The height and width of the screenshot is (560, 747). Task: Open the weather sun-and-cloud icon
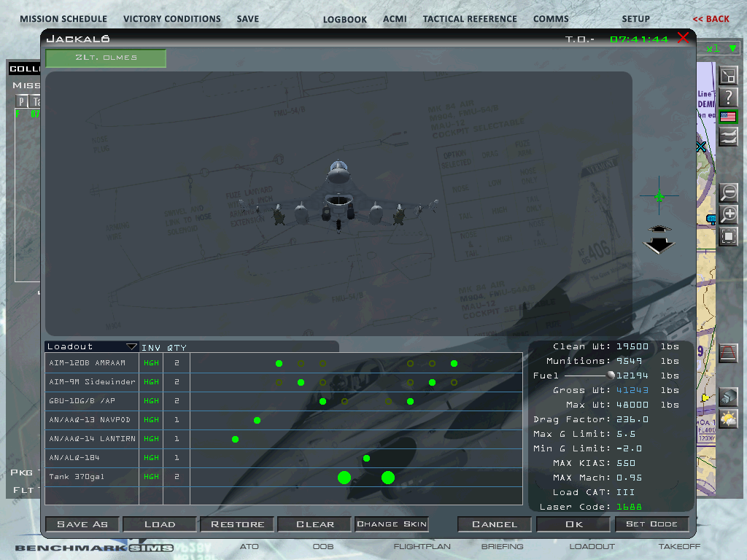729,419
